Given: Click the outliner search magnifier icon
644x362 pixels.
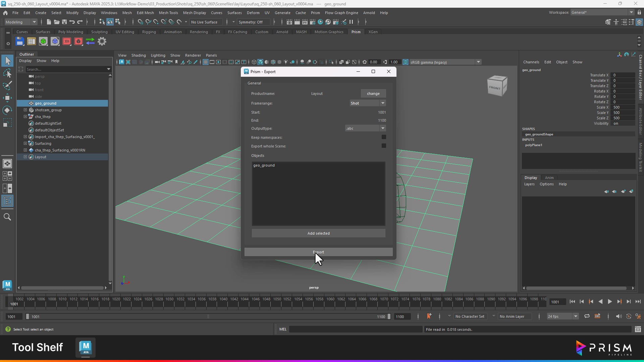Looking at the screenshot, I should (x=7, y=217).
